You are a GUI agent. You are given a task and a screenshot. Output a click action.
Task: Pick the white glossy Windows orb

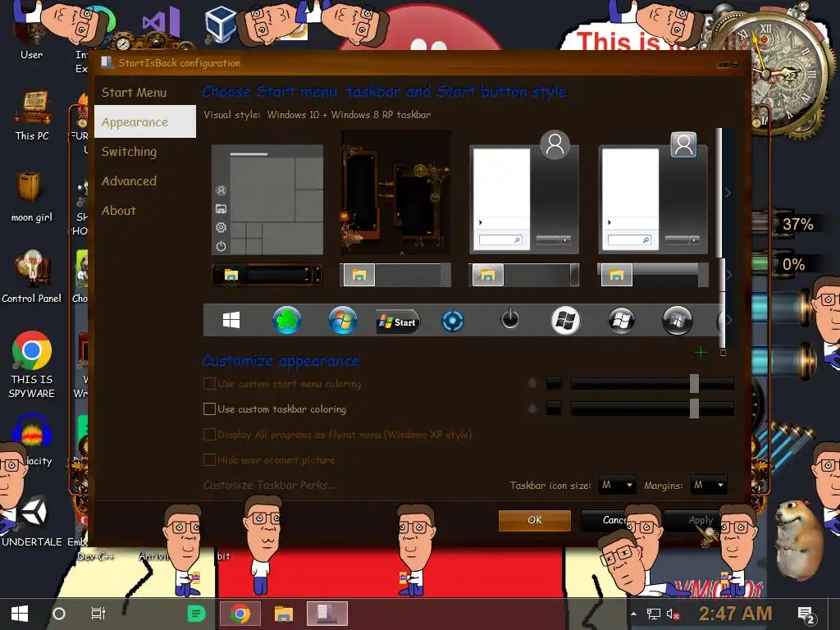[x=566, y=321]
